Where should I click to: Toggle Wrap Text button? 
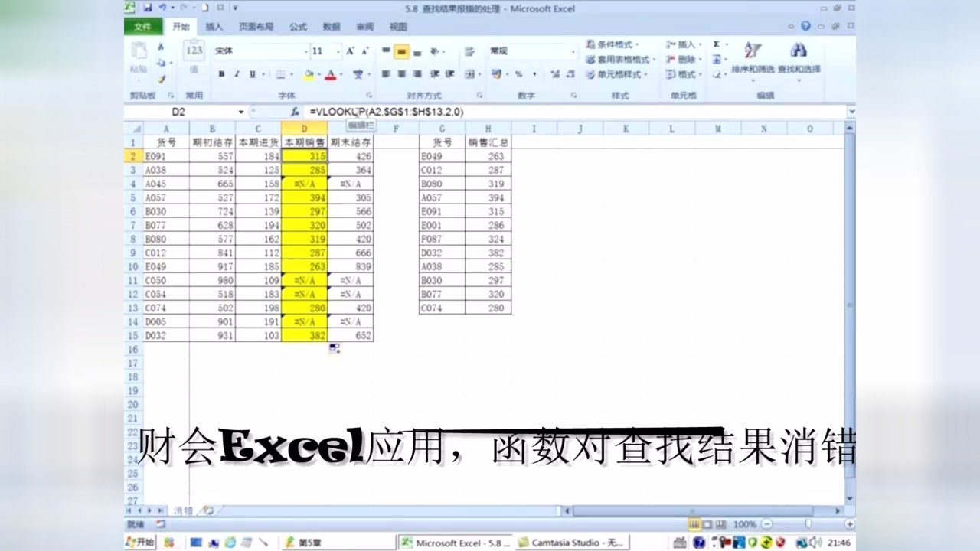[x=469, y=51]
